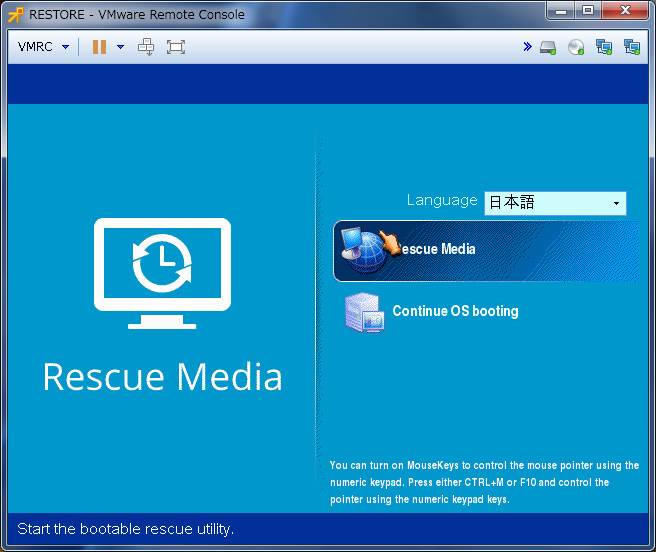Click the server icon beside Continue OS booting
Viewport: 656px width, 552px height.
coord(364,313)
